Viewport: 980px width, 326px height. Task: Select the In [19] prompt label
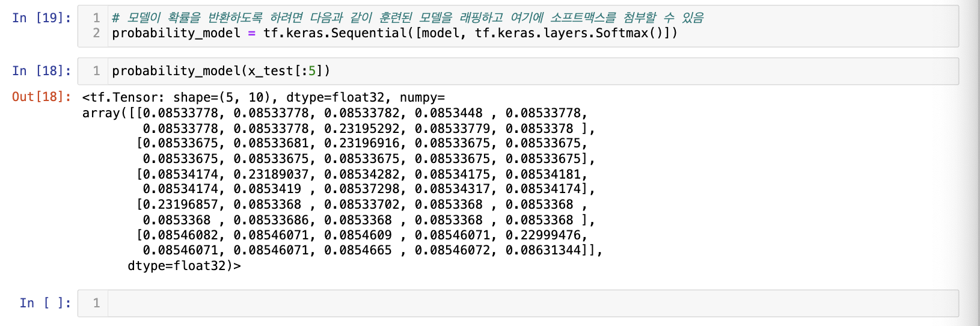pos(41,17)
